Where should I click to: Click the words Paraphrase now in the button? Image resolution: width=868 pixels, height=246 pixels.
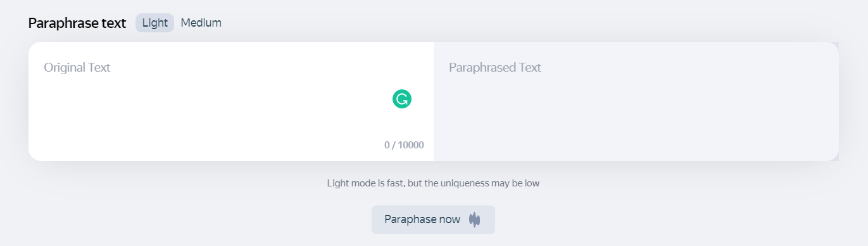click(422, 219)
